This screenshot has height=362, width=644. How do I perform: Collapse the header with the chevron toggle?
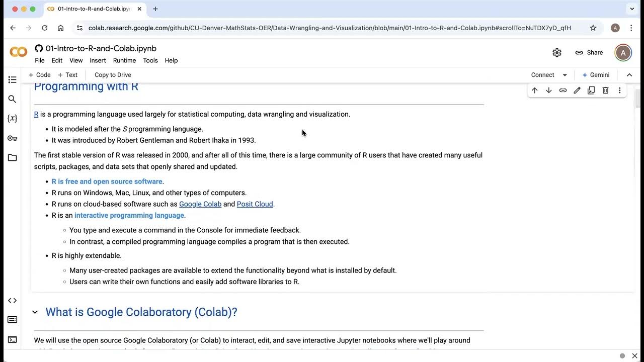pos(629,75)
